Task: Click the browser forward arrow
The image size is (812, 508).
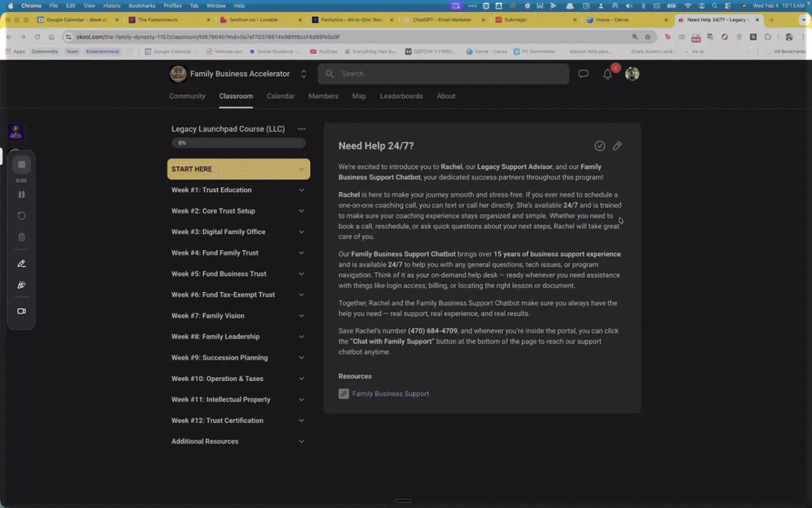Action: click(x=23, y=37)
